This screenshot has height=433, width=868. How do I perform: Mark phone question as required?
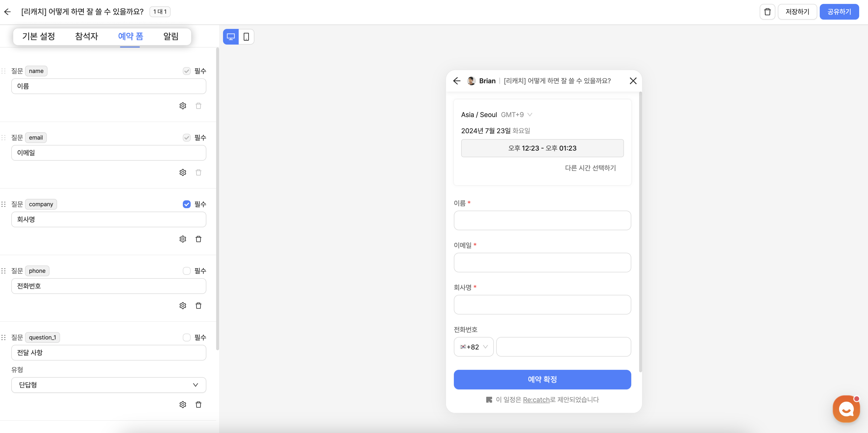tap(187, 271)
